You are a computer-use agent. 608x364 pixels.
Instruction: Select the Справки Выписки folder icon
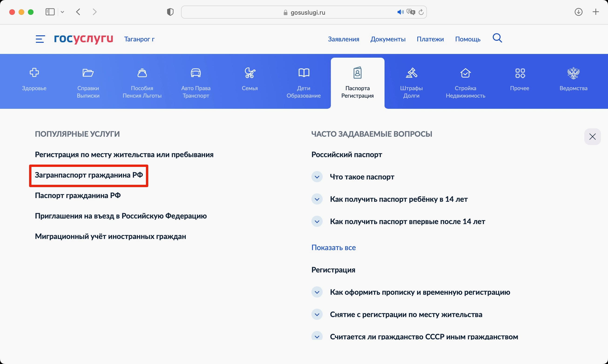[88, 73]
